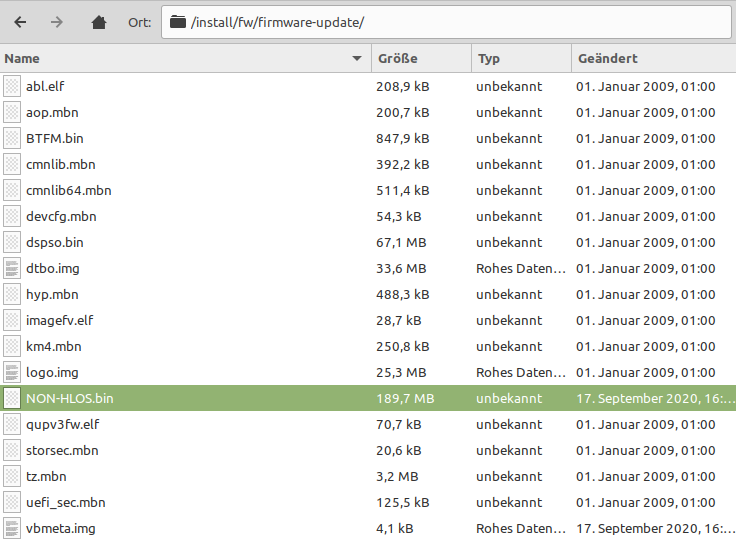Image resolution: width=736 pixels, height=543 pixels.
Task: Click the type 'Rohes Daten…' for logo.img
Action: [x=521, y=373]
